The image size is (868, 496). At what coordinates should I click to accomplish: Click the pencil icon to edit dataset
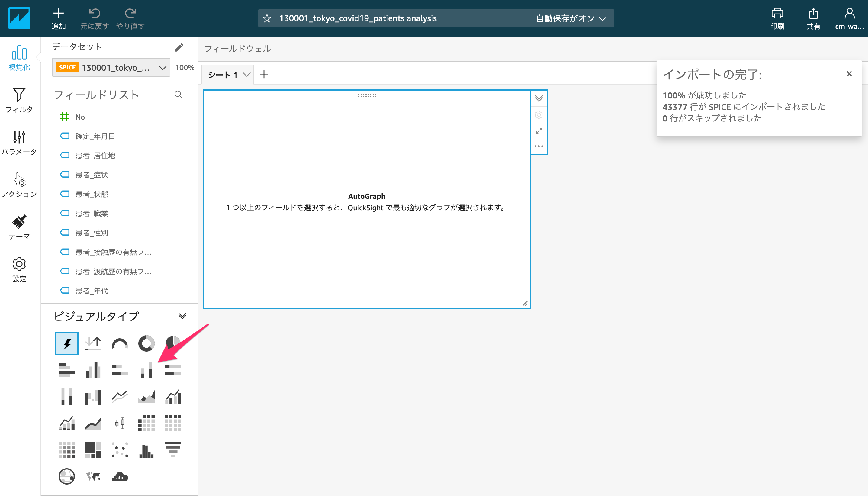pos(179,47)
